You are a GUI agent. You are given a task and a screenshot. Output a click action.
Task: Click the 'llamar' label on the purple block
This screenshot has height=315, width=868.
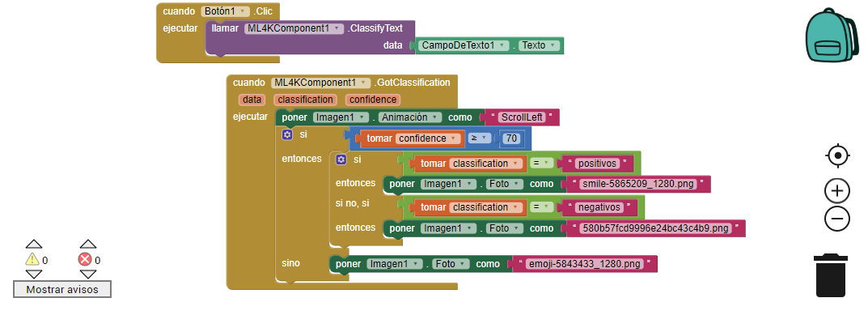tap(225, 28)
